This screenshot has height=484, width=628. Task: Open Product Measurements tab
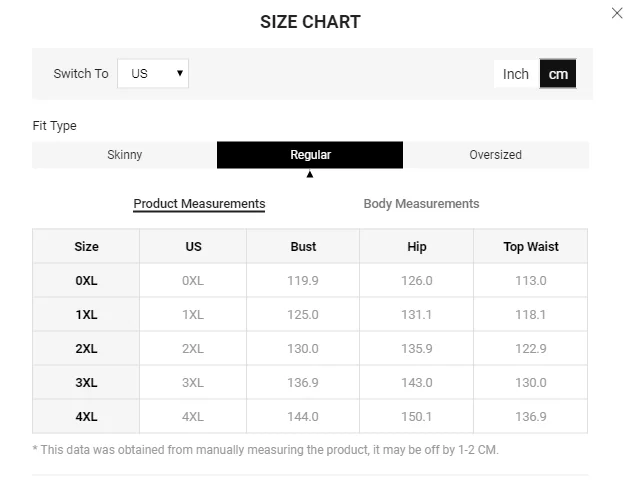click(x=199, y=204)
